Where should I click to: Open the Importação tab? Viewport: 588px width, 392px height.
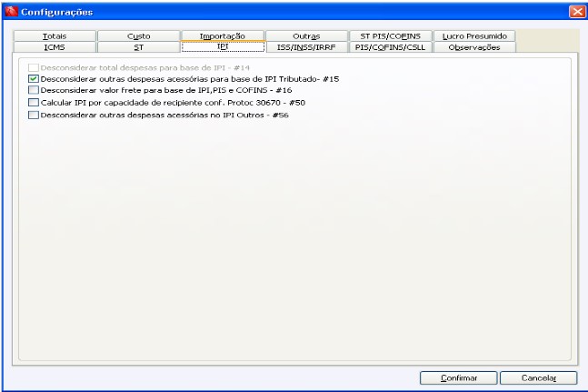tap(223, 36)
